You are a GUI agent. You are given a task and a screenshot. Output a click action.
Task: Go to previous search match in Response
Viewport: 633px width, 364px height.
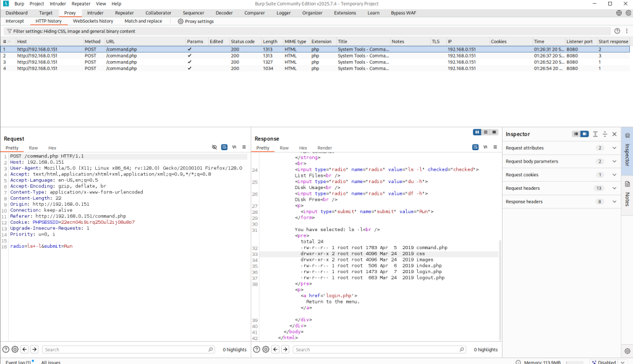click(x=275, y=349)
